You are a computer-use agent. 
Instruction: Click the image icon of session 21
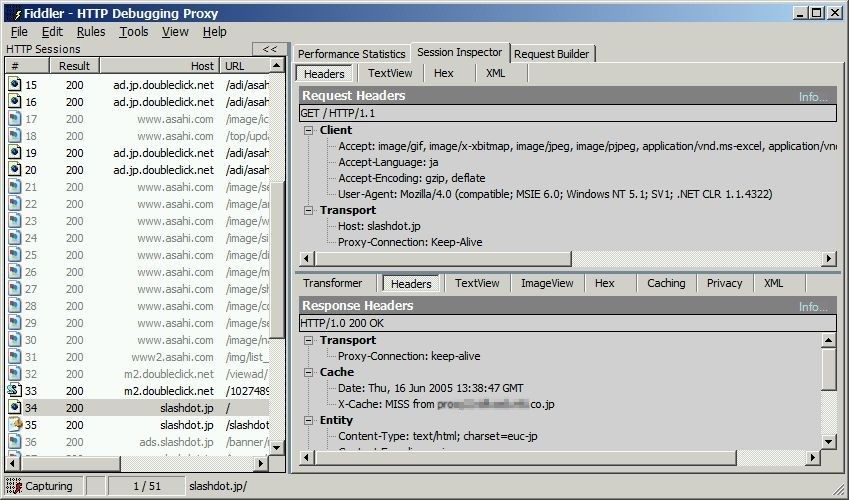click(x=15, y=186)
